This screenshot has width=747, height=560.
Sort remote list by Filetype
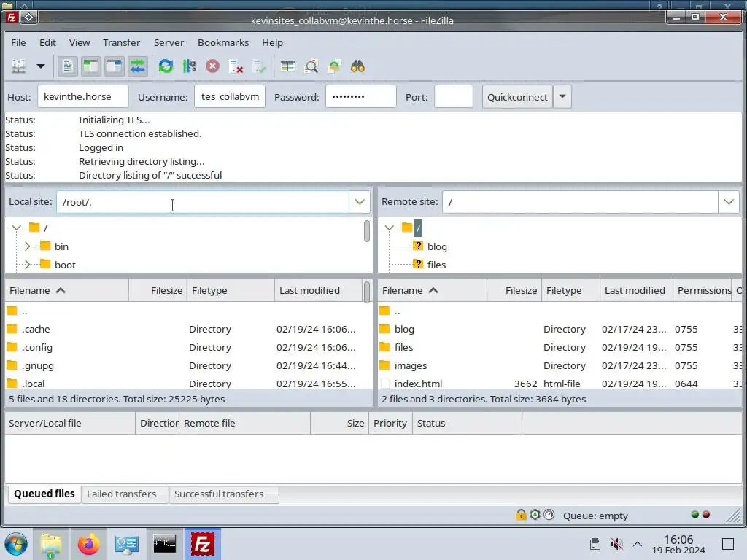570,290
